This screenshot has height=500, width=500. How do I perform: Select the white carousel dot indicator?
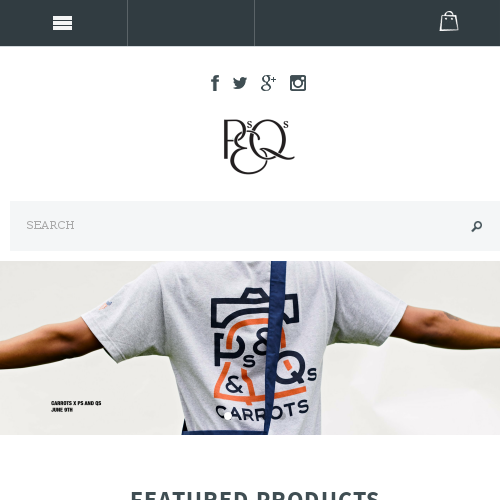(x=228, y=416)
